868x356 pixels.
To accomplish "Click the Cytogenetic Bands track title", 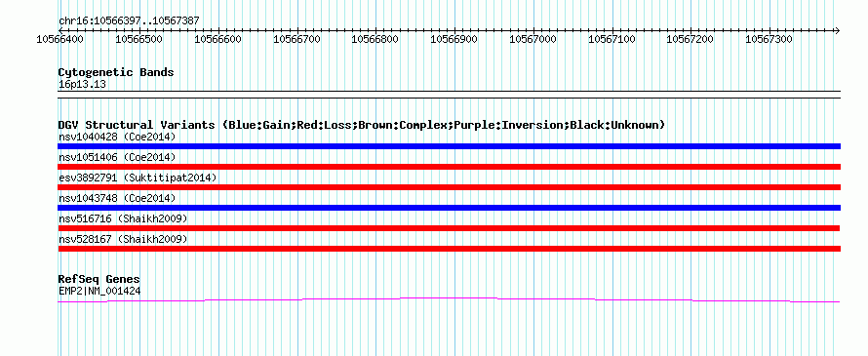I will [x=116, y=72].
